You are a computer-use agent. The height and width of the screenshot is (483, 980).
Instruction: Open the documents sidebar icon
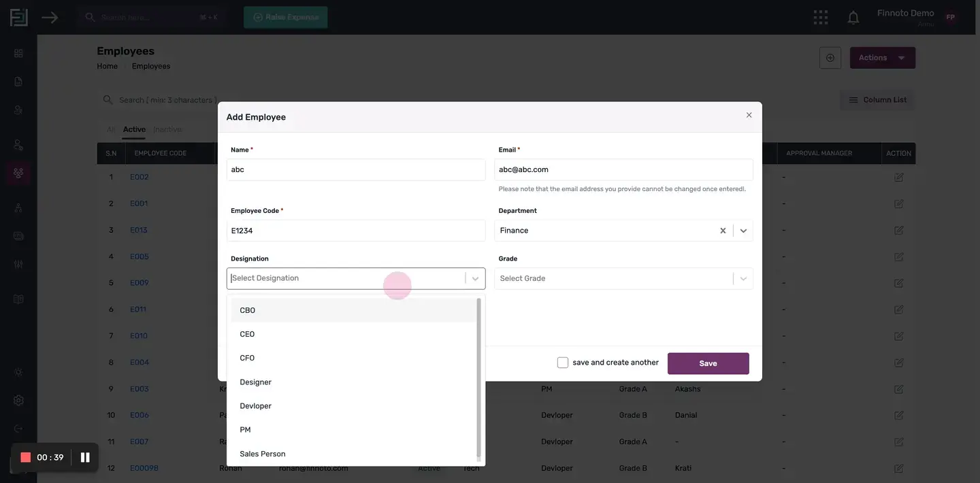click(x=18, y=82)
